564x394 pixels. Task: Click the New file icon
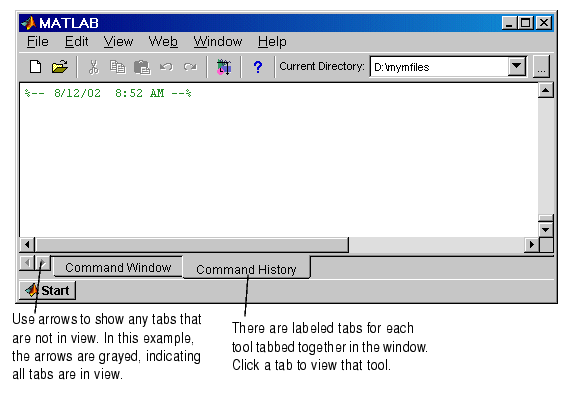35,67
